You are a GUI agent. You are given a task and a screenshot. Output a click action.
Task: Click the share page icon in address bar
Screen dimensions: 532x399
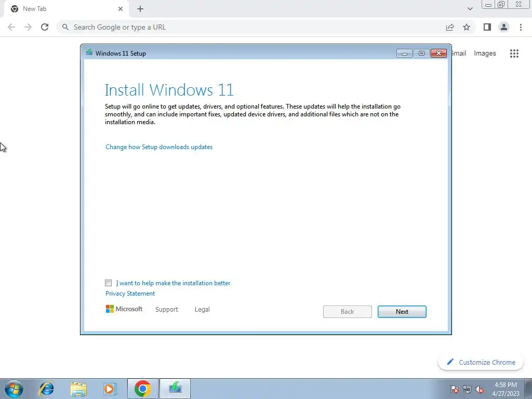pyautogui.click(x=450, y=27)
